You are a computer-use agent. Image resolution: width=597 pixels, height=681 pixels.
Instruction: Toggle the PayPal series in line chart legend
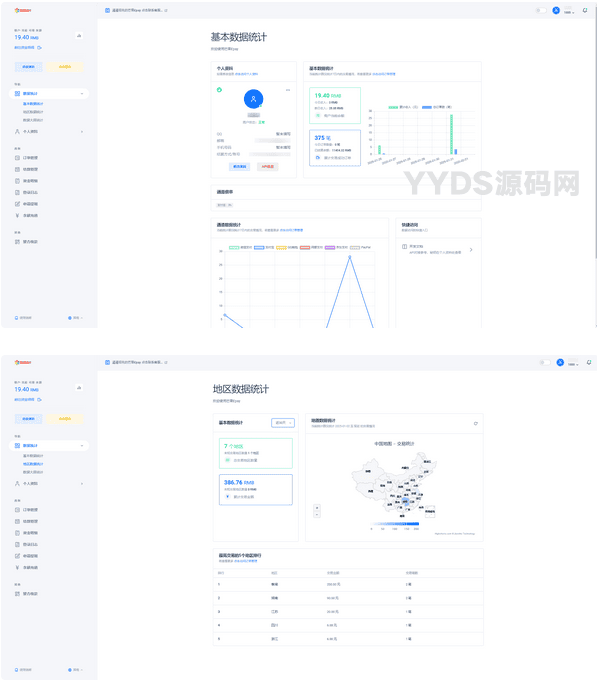point(360,248)
